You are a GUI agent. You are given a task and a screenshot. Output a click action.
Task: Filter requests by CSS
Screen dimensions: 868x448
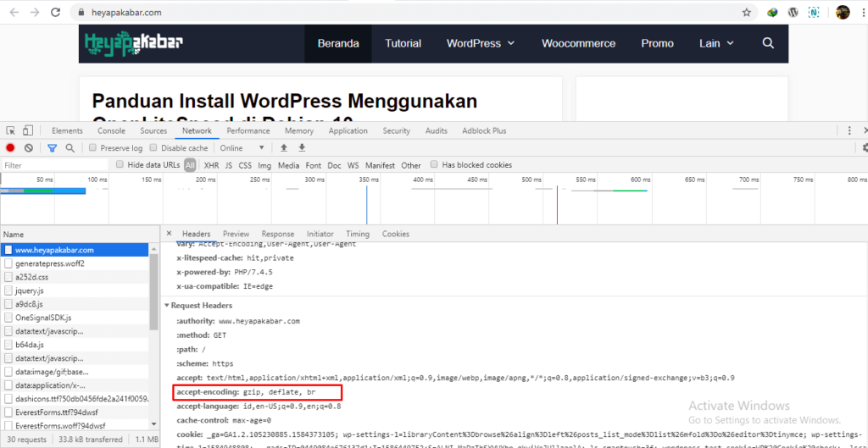tap(245, 165)
